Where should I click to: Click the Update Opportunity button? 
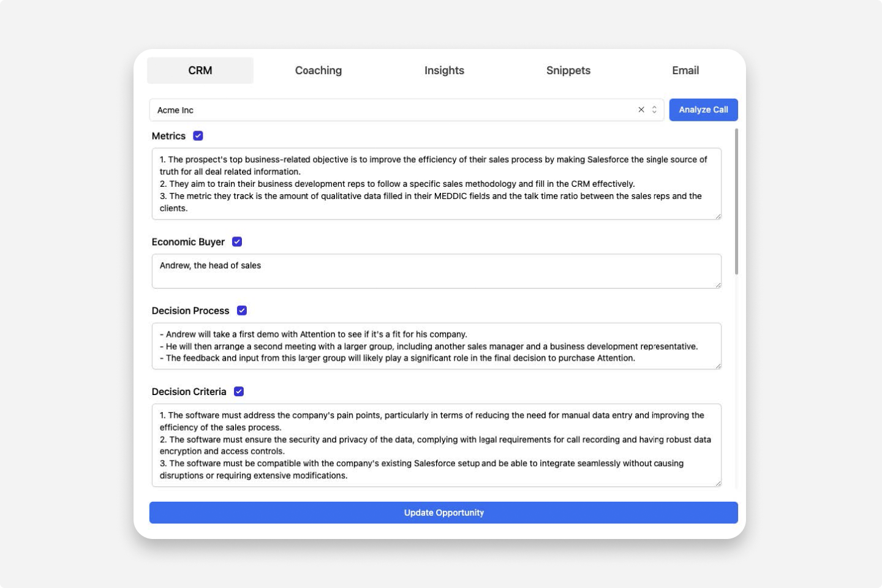click(443, 513)
